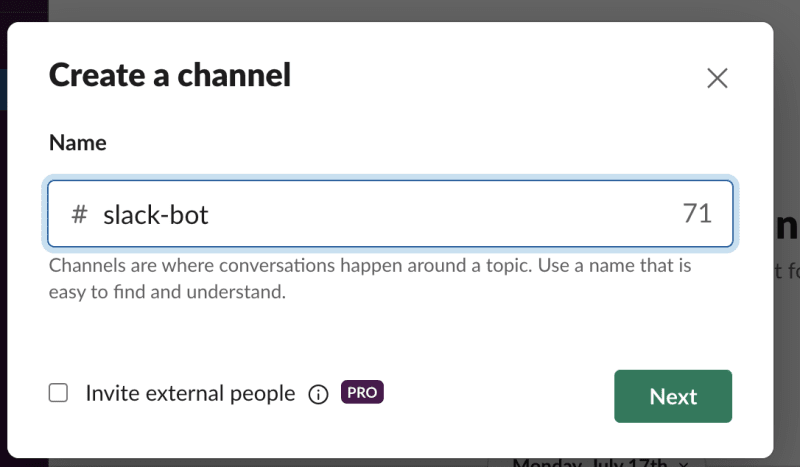The width and height of the screenshot is (800, 467).
Task: Click the PRO badge
Action: (362, 392)
